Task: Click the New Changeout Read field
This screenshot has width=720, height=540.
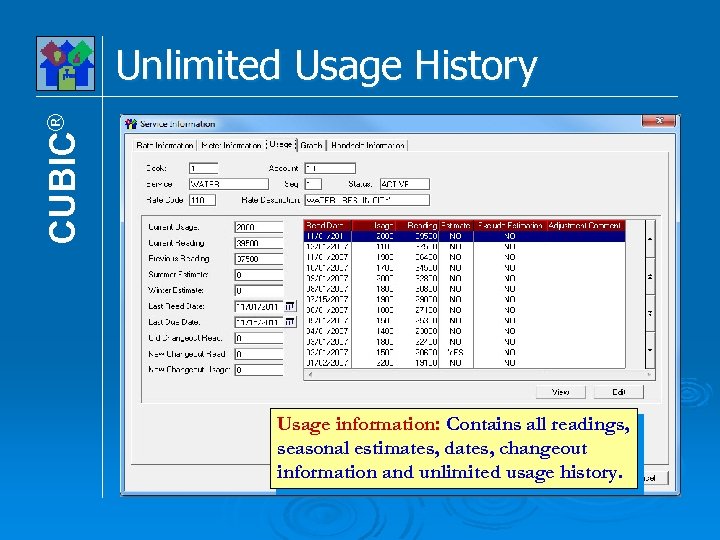Action: point(259,354)
